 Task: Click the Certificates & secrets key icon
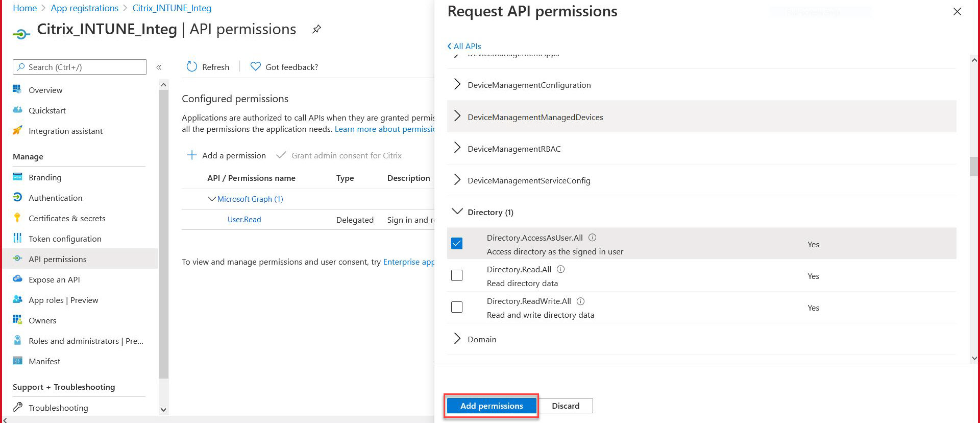[x=17, y=218]
